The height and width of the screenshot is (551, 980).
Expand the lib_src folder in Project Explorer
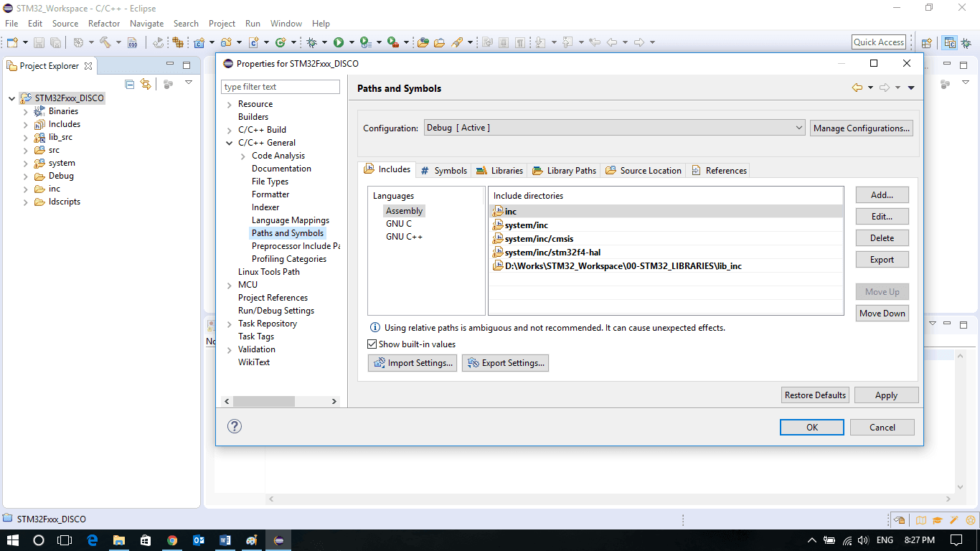25,137
